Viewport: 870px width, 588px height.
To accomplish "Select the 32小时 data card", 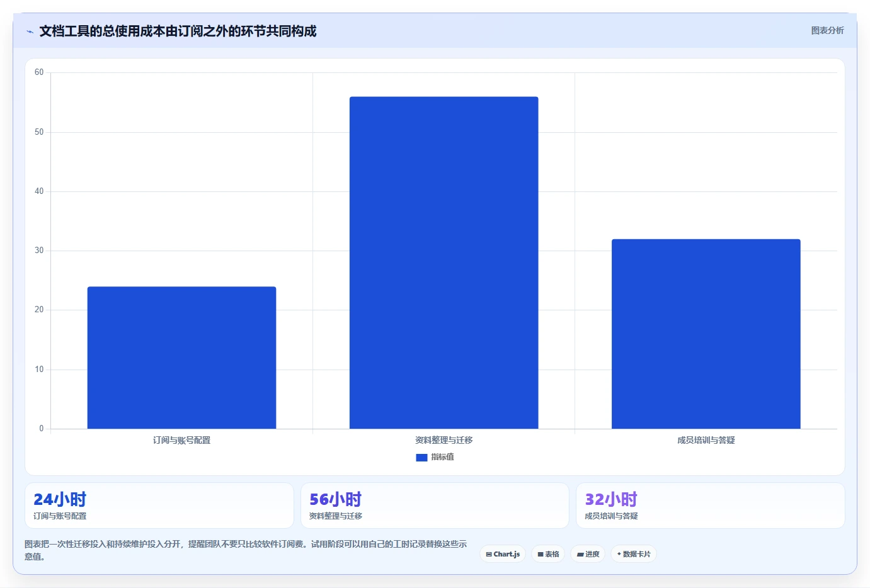I will [711, 506].
